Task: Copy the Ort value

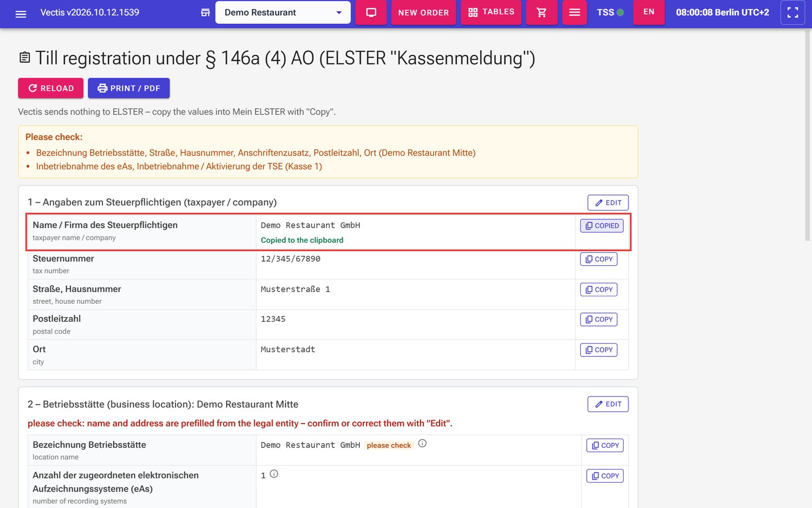Action: pyautogui.click(x=599, y=350)
